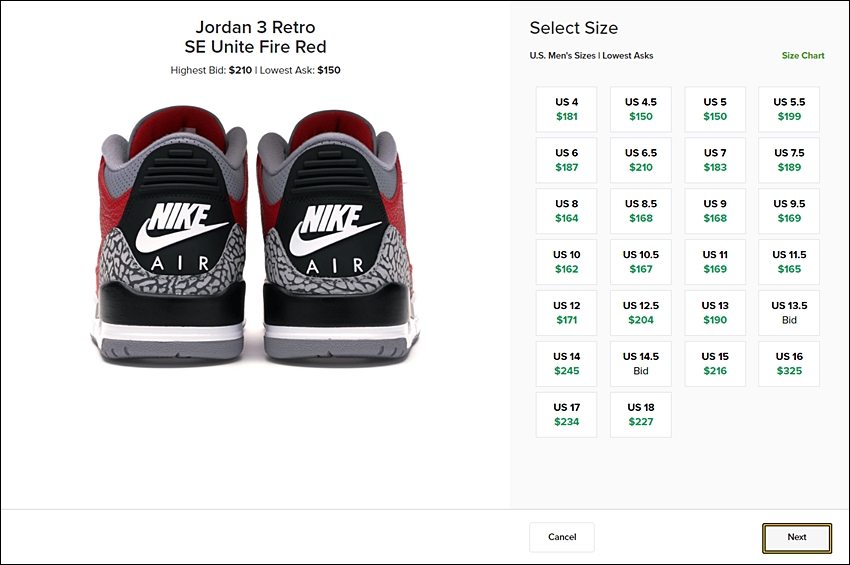Select size US 9 at $168
The width and height of the screenshot is (850, 565).
(715, 211)
